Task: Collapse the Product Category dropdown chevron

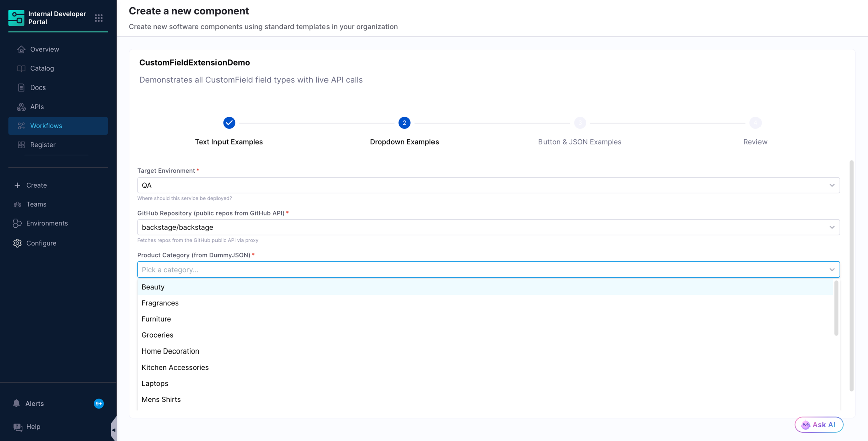Action: tap(832, 270)
